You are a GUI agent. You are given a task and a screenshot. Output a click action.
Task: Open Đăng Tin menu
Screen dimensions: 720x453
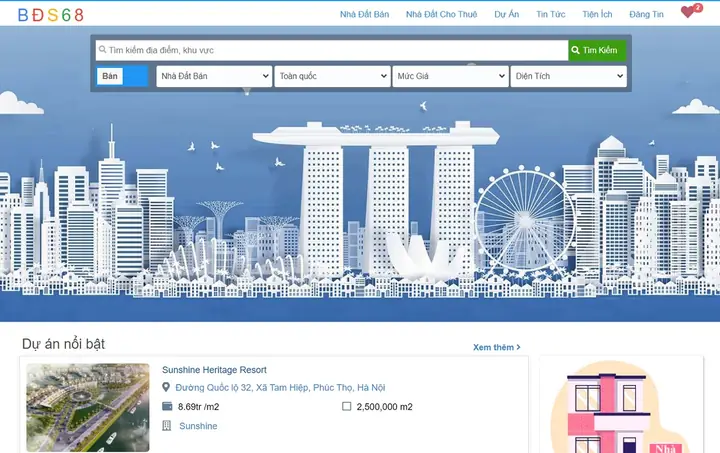coord(647,14)
